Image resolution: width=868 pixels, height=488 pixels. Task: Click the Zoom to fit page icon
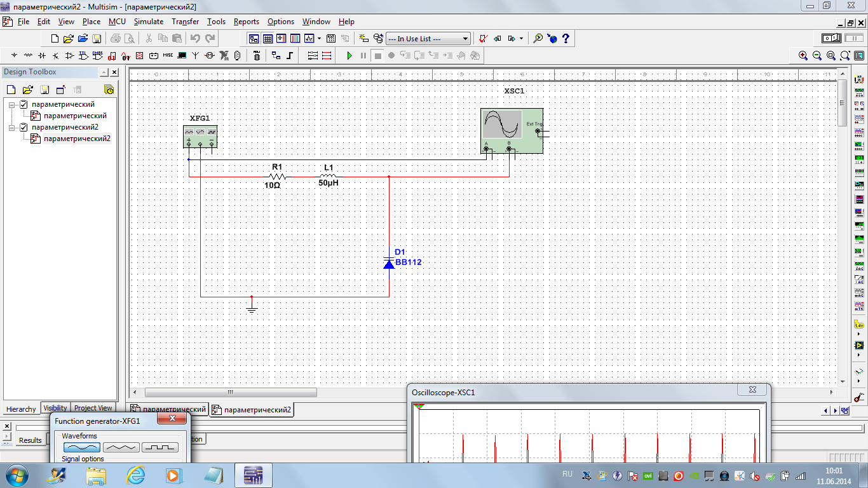point(845,55)
